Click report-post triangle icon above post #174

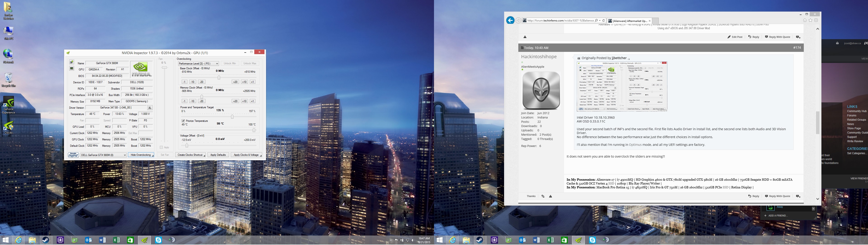coord(525,37)
